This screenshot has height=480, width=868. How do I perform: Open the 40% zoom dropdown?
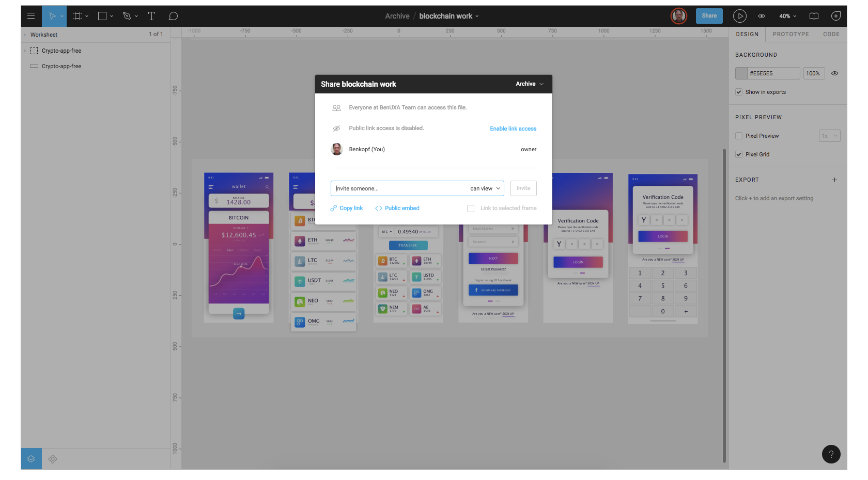[x=787, y=16]
